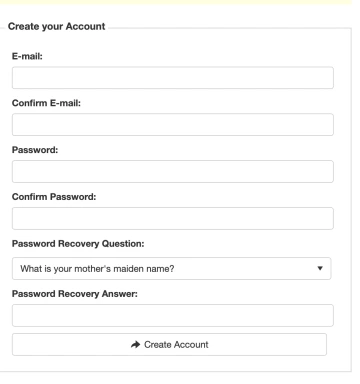The width and height of the screenshot is (360, 384).
Task: Click the "Confirm Password:" label
Action: (54, 197)
